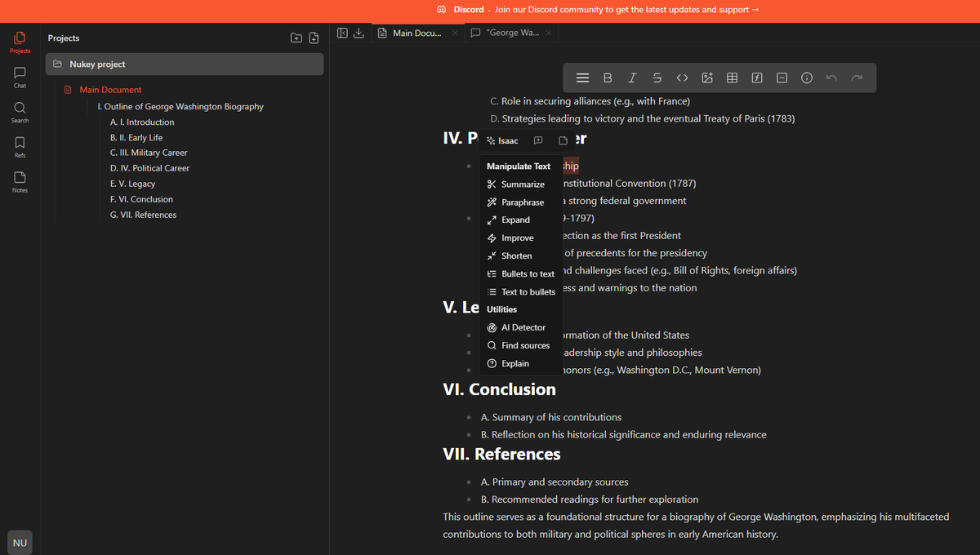Click "D. Strategies leading to victory" line
Viewport: 980px width, 555px height.
click(642, 118)
